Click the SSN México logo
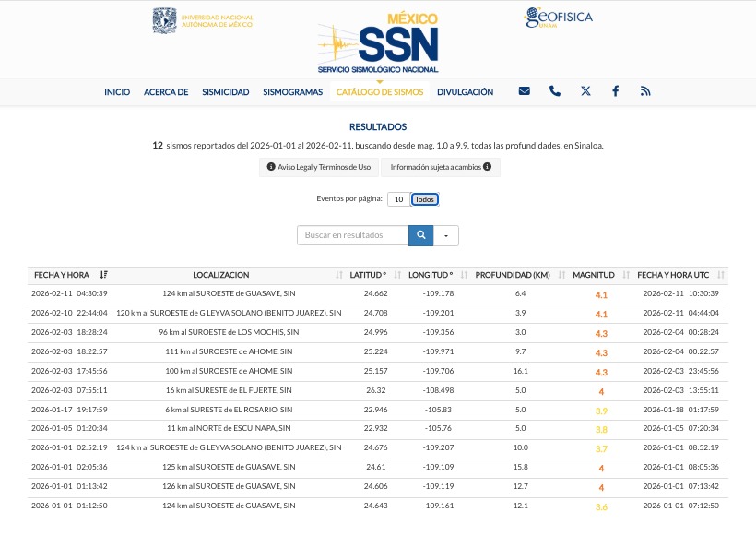This screenshot has width=756, height=536. (x=378, y=43)
